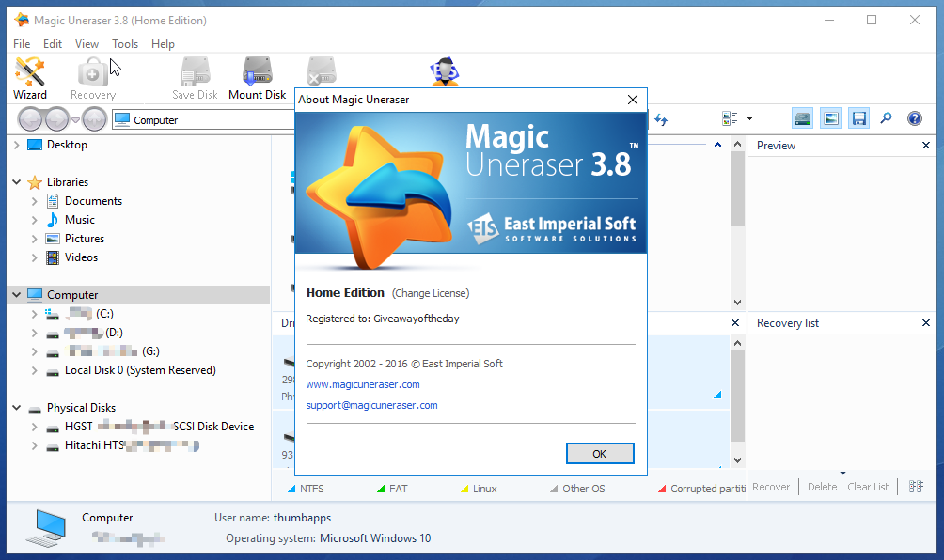Expand the Videos library node

(34, 258)
